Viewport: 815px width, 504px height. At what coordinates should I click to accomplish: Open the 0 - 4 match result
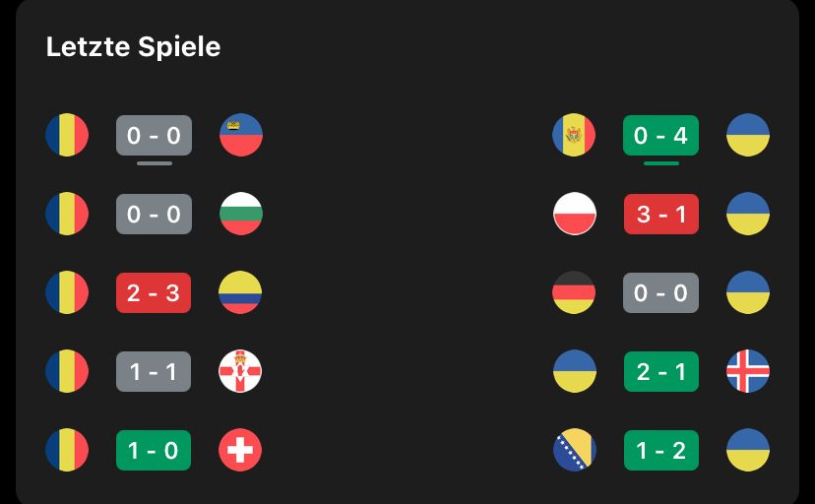pos(660,136)
